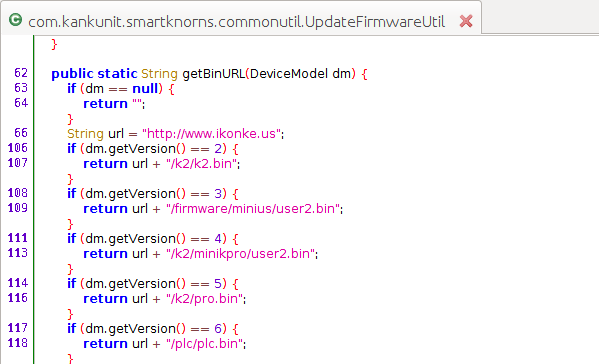The image size is (599, 364).
Task: Click line number 111 in the gutter
Action: (x=18, y=238)
